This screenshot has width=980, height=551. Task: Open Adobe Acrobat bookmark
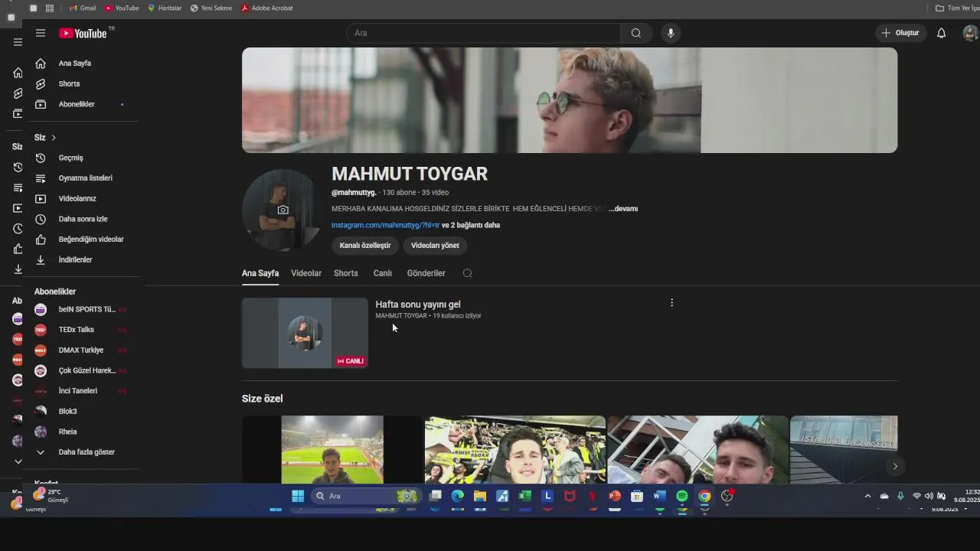[x=266, y=8]
